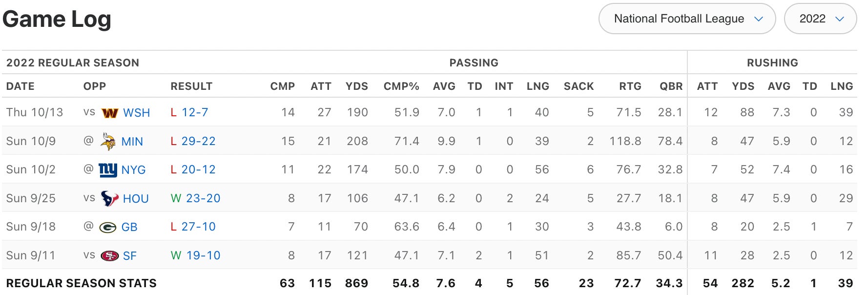The width and height of the screenshot is (868, 295).
Task: Open the HOU team link
Action: coord(136,199)
